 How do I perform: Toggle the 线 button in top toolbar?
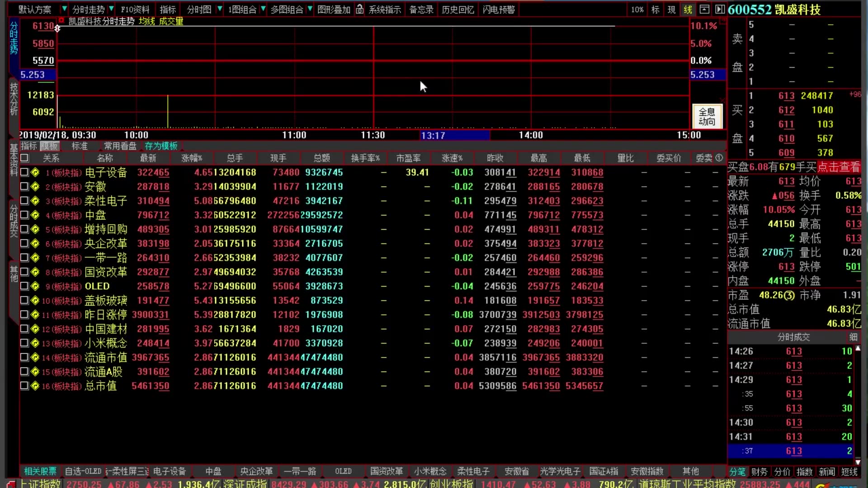(x=688, y=9)
